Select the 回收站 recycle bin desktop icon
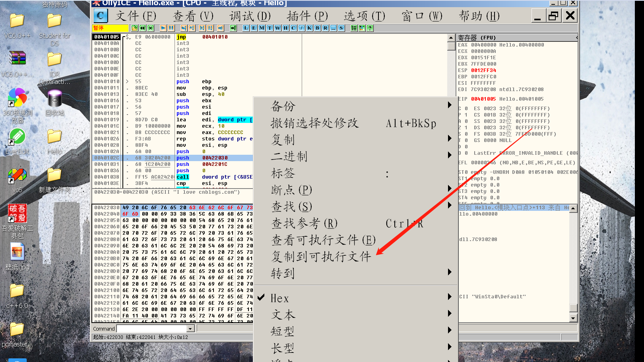The width and height of the screenshot is (644, 362). [x=54, y=103]
